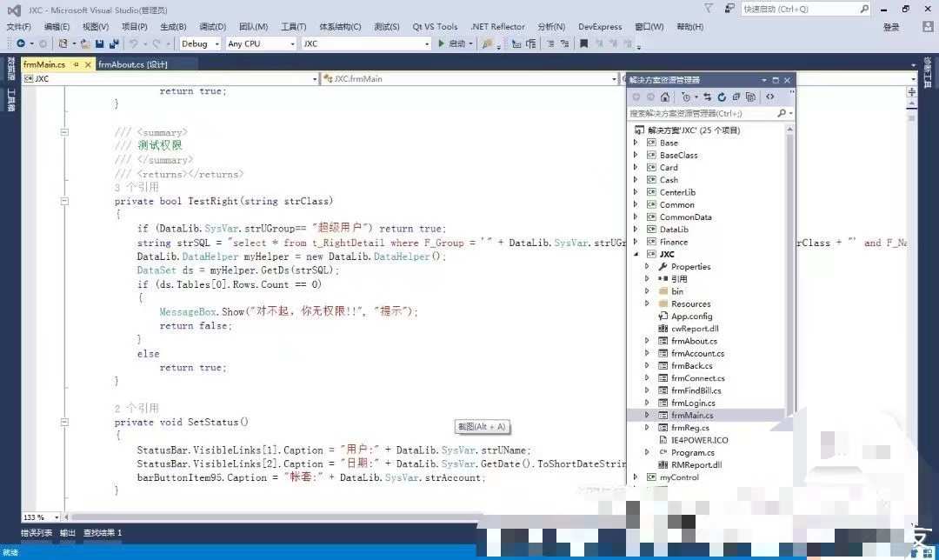
Task: Expand the DataLib project node
Action: 636,230
